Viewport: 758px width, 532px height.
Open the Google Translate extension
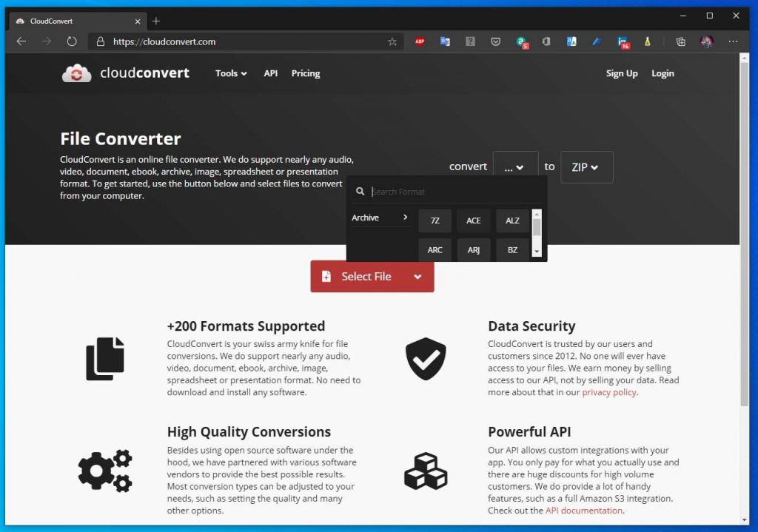[x=445, y=41]
